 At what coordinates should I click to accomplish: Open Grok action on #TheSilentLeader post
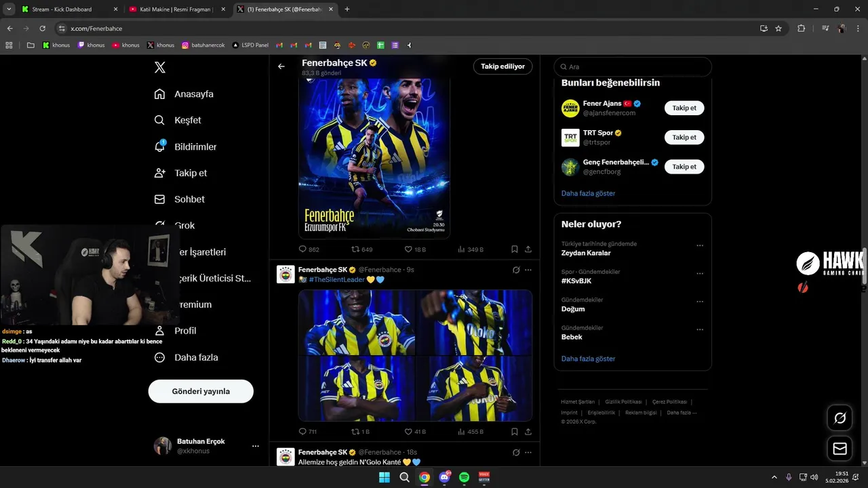[516, 270]
